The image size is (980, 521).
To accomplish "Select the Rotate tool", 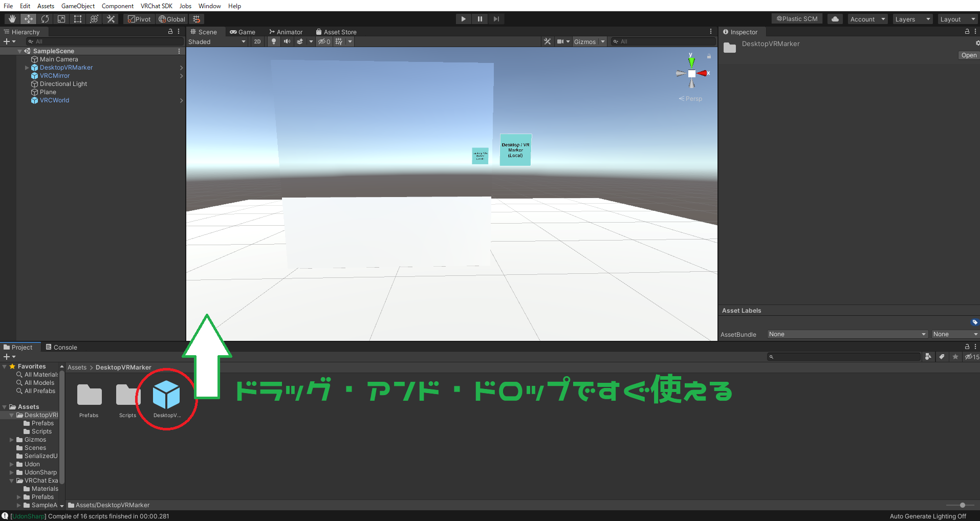I will tap(45, 18).
